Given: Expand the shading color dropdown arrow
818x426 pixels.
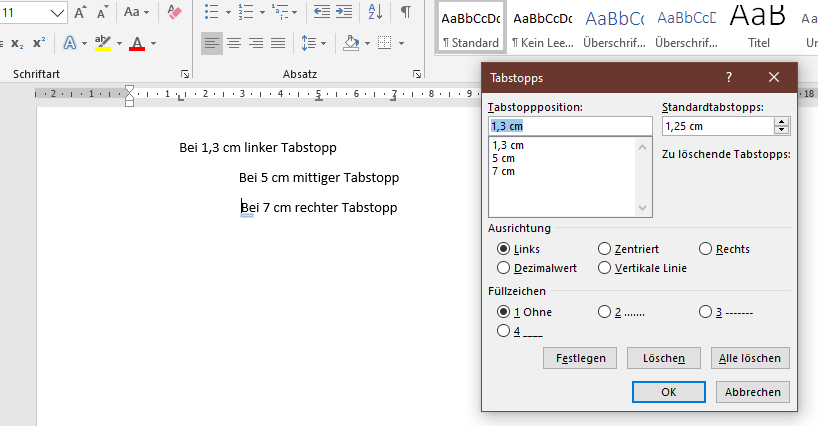Looking at the screenshot, I should pos(367,43).
